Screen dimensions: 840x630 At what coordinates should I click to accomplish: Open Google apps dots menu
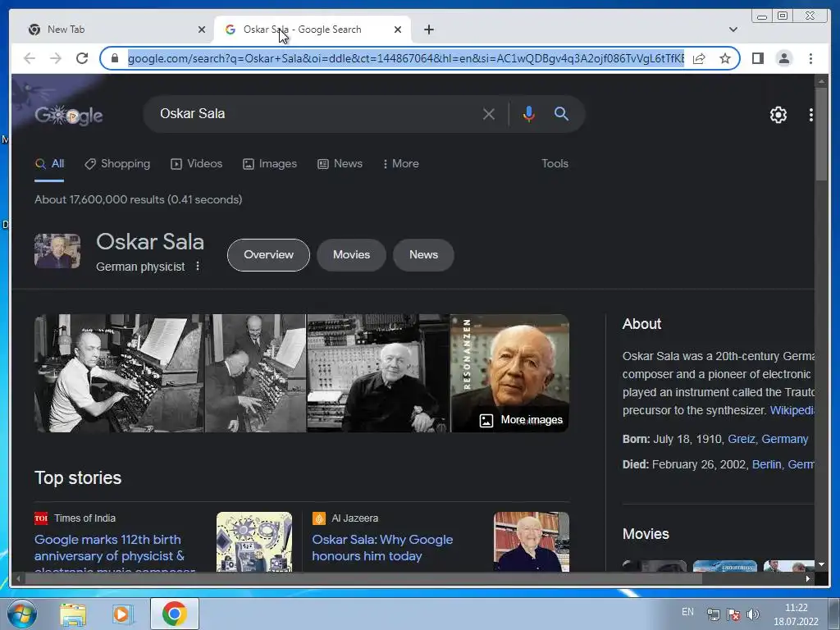[x=810, y=115]
